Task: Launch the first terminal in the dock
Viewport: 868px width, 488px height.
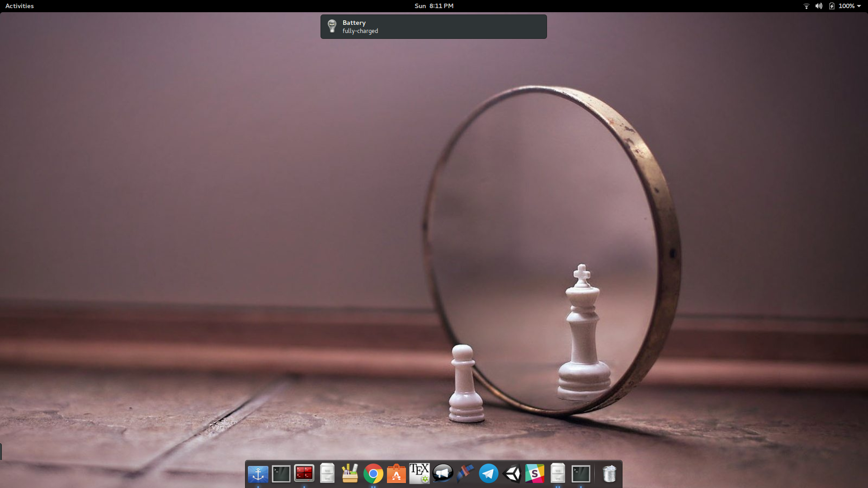Action: pos(281,474)
